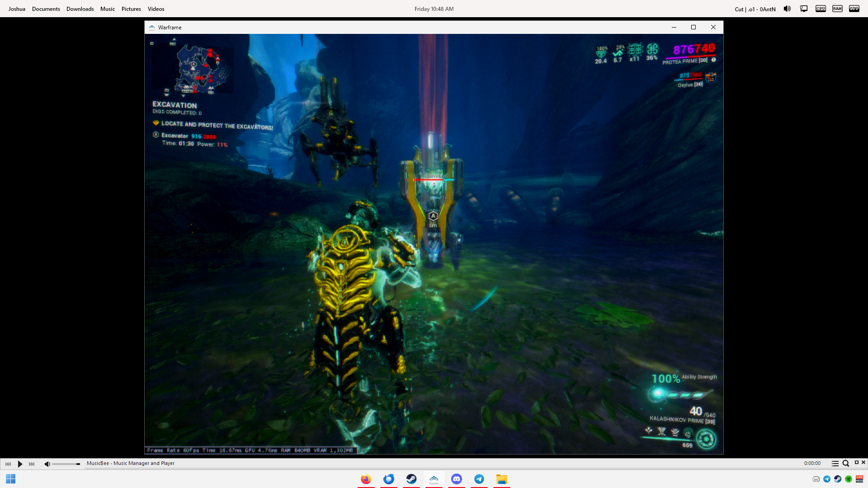Select the fourth ability icon in the HUD
The image size is (868, 488).
coord(688,434)
